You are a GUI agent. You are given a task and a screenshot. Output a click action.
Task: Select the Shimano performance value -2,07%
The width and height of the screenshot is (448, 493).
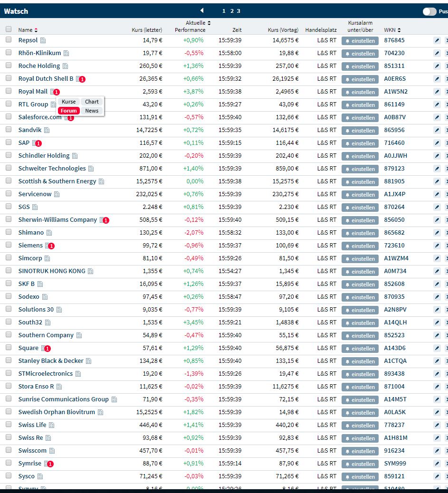194,233
